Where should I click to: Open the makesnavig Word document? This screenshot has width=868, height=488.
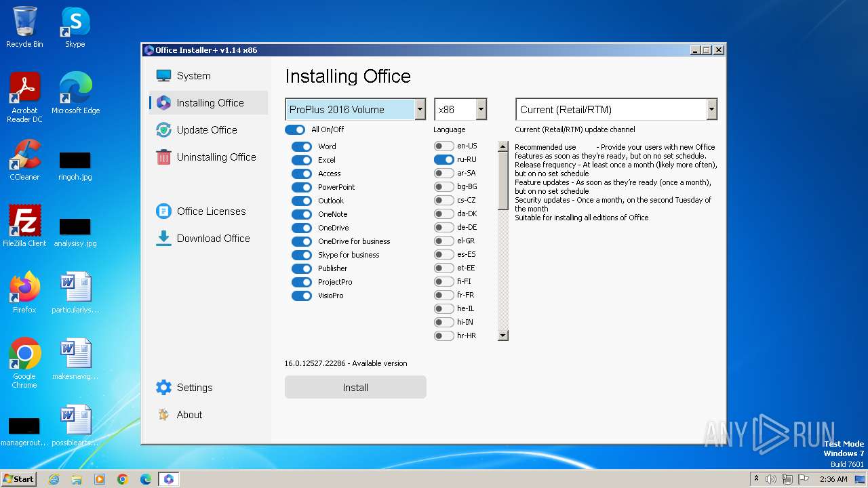click(75, 359)
